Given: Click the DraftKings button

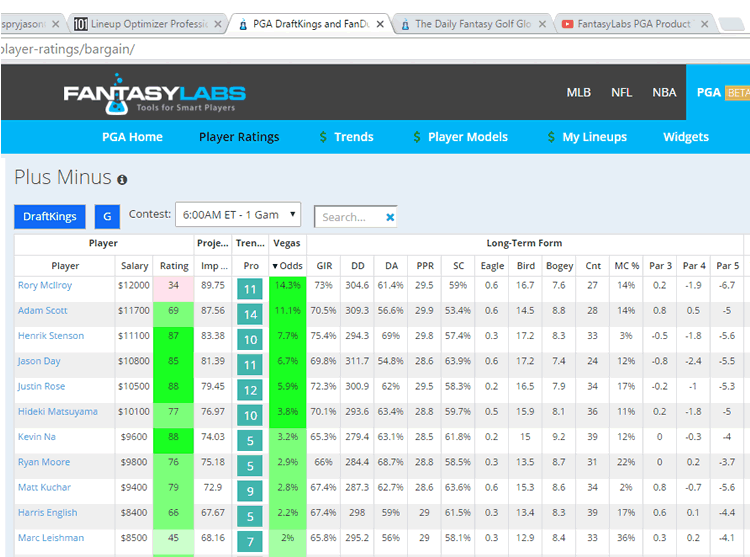Looking at the screenshot, I should pos(50,217).
